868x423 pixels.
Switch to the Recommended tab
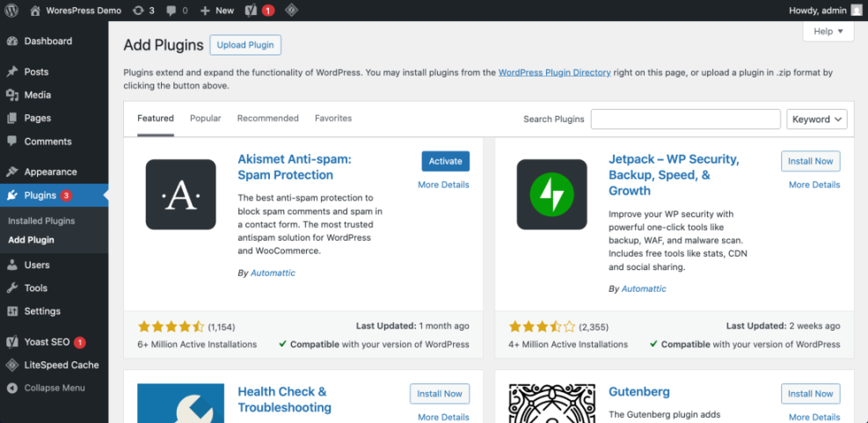coord(268,118)
